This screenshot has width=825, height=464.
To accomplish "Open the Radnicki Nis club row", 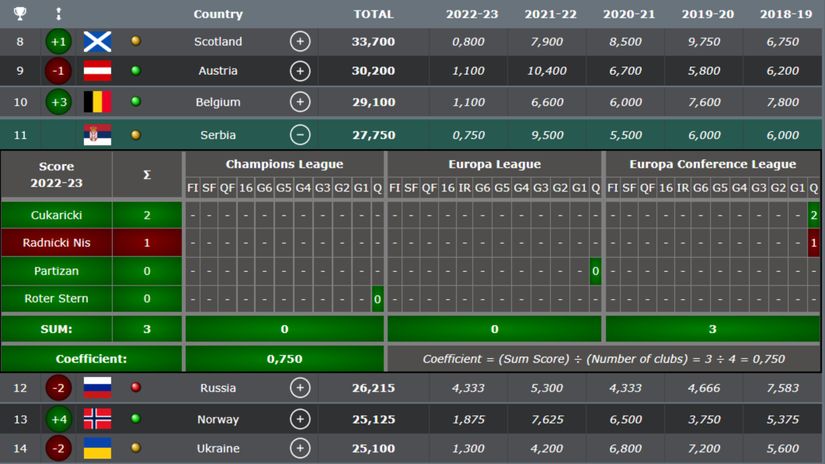I will click(56, 243).
